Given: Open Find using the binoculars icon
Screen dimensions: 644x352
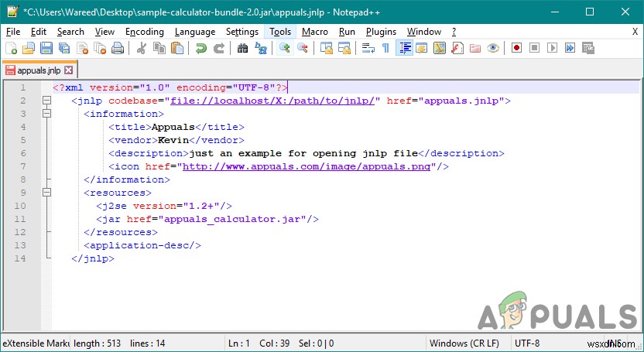Looking at the screenshot, I should tap(243, 49).
